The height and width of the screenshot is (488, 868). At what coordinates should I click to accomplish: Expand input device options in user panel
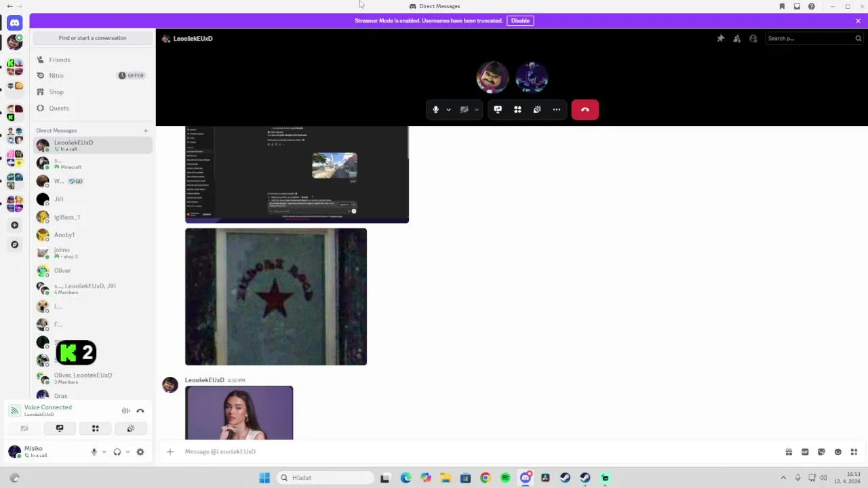(x=104, y=452)
